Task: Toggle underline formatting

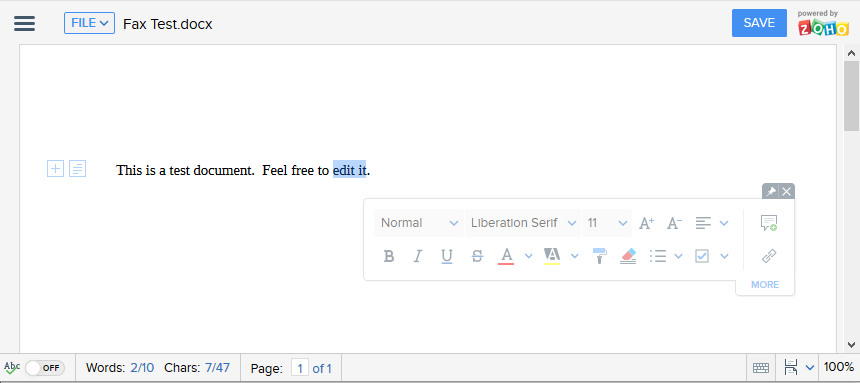Action: click(447, 256)
